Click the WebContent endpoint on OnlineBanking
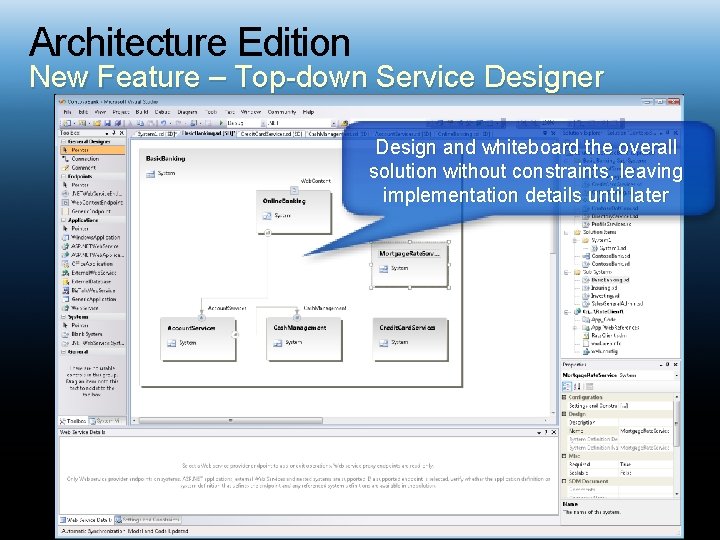Image resolution: width=720 pixels, height=540 pixels. 294,190
